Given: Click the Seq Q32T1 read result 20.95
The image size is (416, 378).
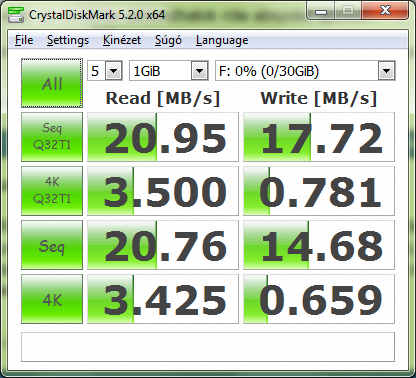Looking at the screenshot, I should [x=163, y=137].
